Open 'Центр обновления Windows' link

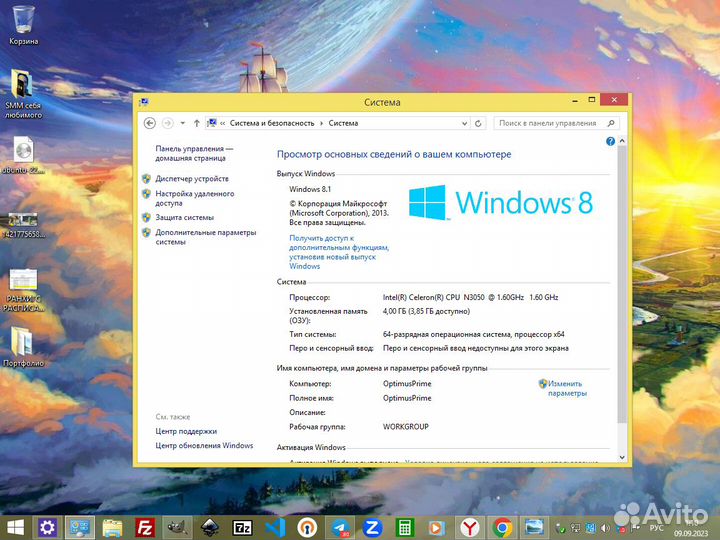[204, 445]
